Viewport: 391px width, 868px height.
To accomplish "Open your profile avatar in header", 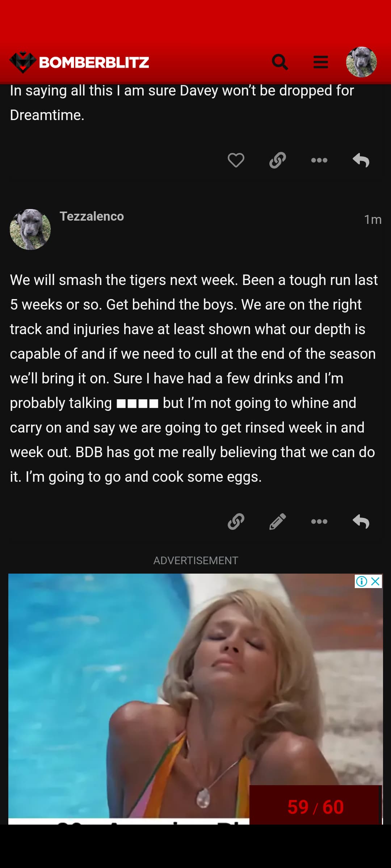I will click(361, 62).
